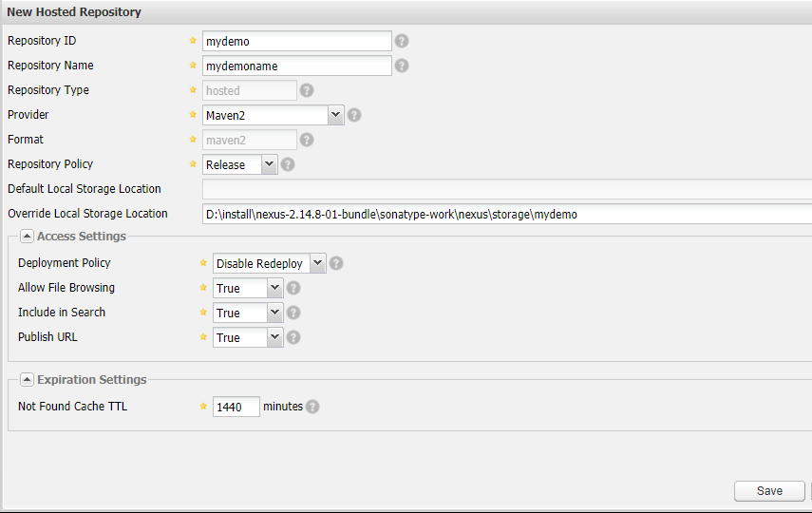
Task: Click the disabled Repository Type hosted field
Action: click(250, 90)
